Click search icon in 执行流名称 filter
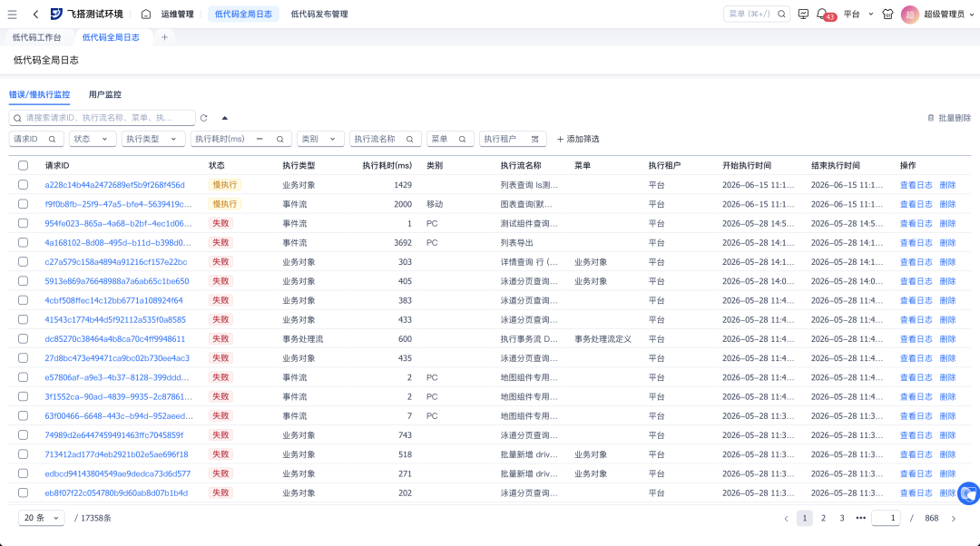This screenshot has height=546, width=980. [410, 140]
